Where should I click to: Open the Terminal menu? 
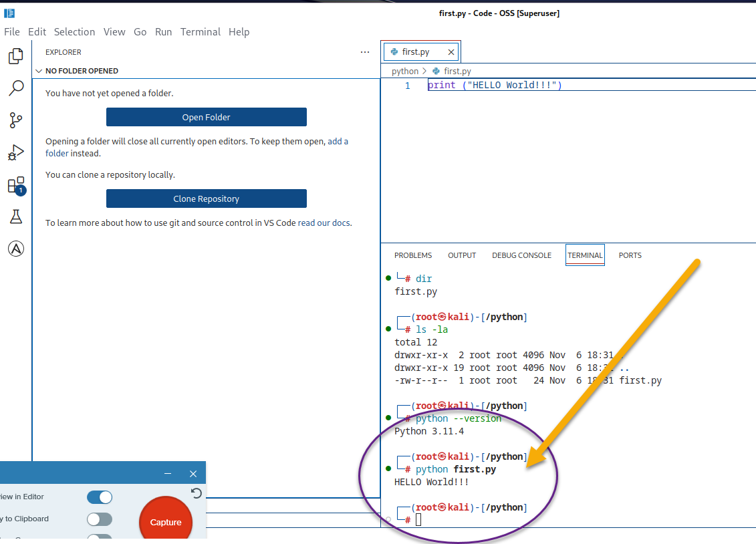point(200,32)
